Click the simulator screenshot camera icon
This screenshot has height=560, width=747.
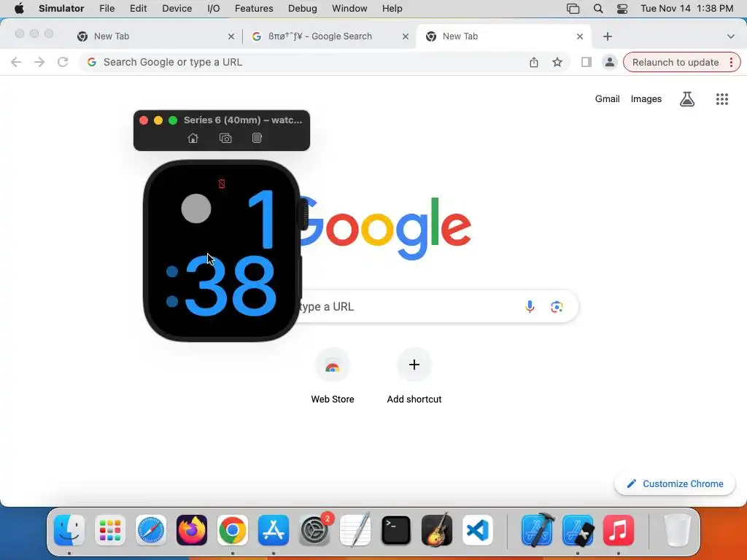[225, 138]
